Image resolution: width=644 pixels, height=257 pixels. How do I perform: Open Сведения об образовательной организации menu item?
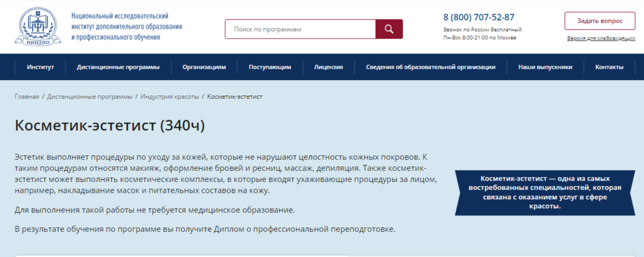click(x=430, y=67)
